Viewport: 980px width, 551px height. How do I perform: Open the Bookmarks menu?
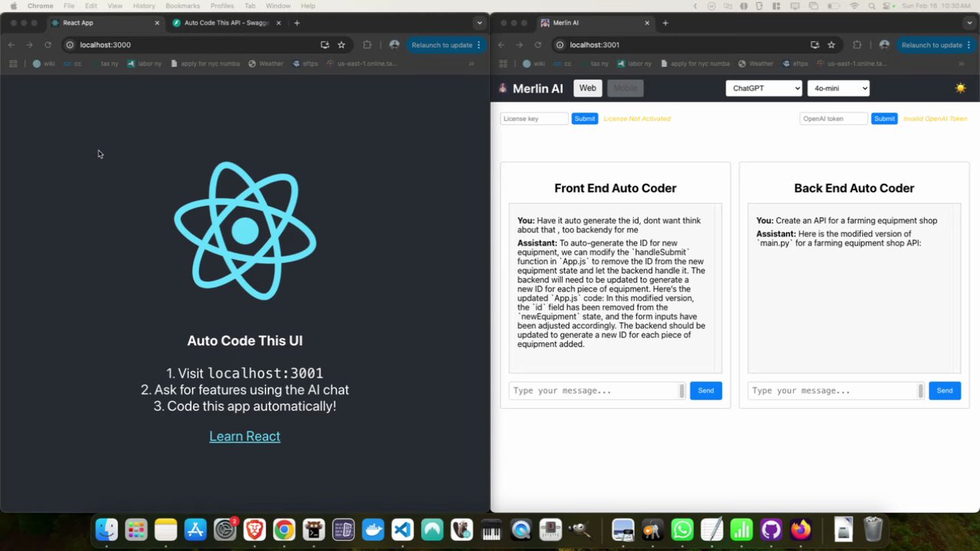(182, 6)
